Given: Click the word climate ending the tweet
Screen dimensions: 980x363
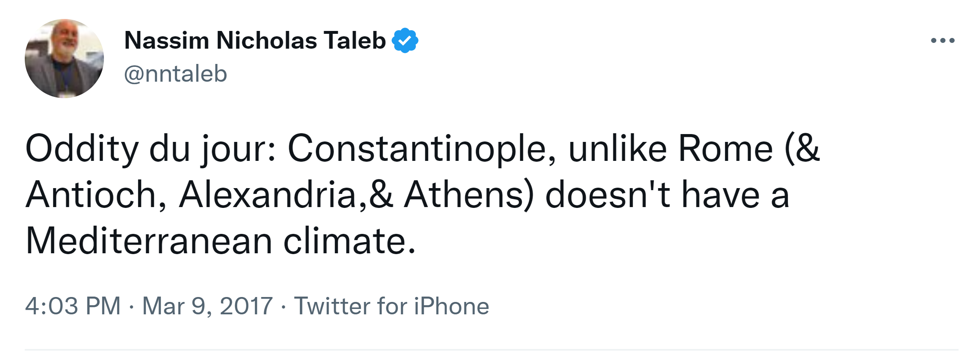Looking at the screenshot, I should (349, 241).
